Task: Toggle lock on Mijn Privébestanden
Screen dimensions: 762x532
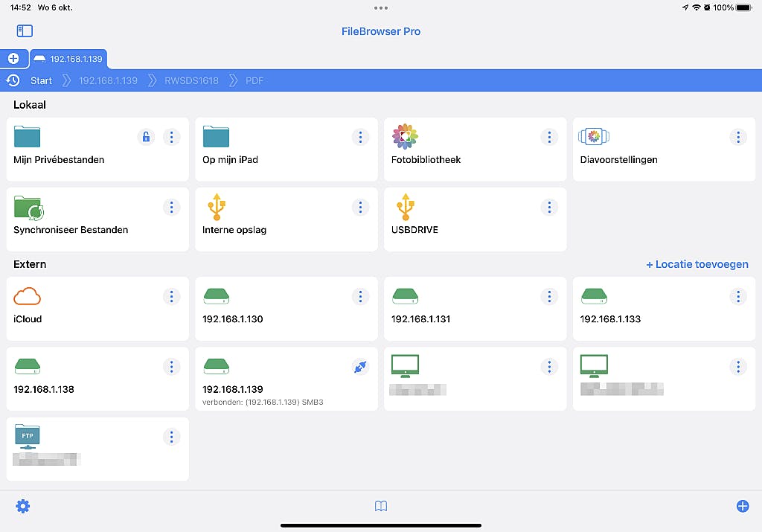Action: [146, 137]
